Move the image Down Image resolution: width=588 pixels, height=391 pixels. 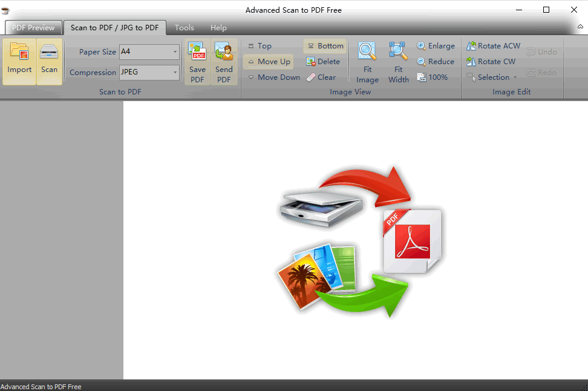(274, 77)
